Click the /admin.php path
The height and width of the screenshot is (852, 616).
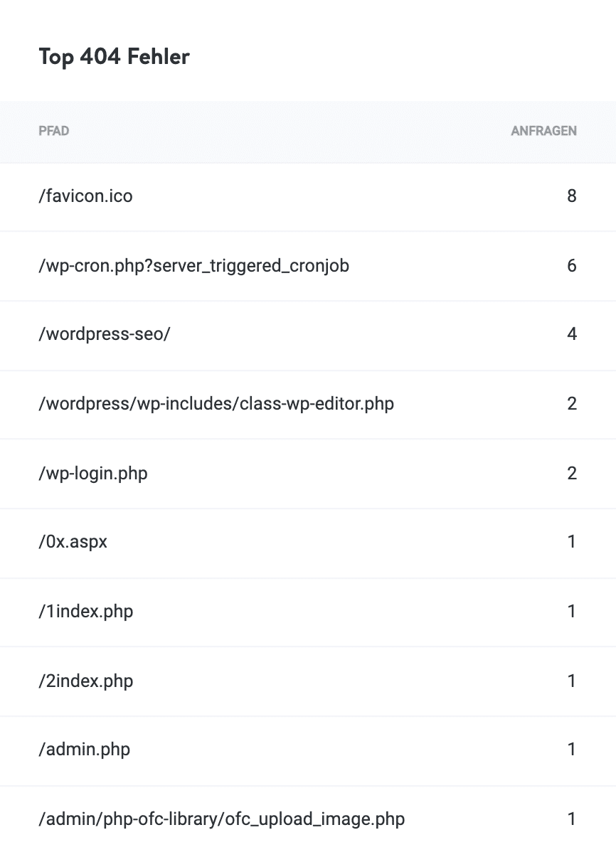84,749
